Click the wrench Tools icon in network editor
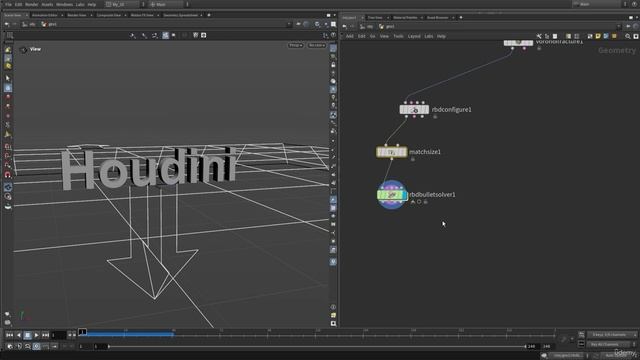Image resolution: width=640 pixels, height=360 pixels. 539,36
